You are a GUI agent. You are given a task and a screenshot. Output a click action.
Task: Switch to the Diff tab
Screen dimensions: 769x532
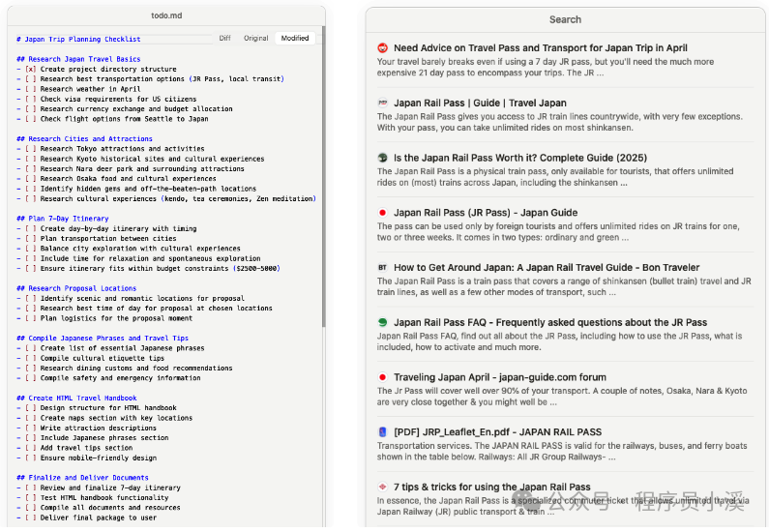point(224,39)
